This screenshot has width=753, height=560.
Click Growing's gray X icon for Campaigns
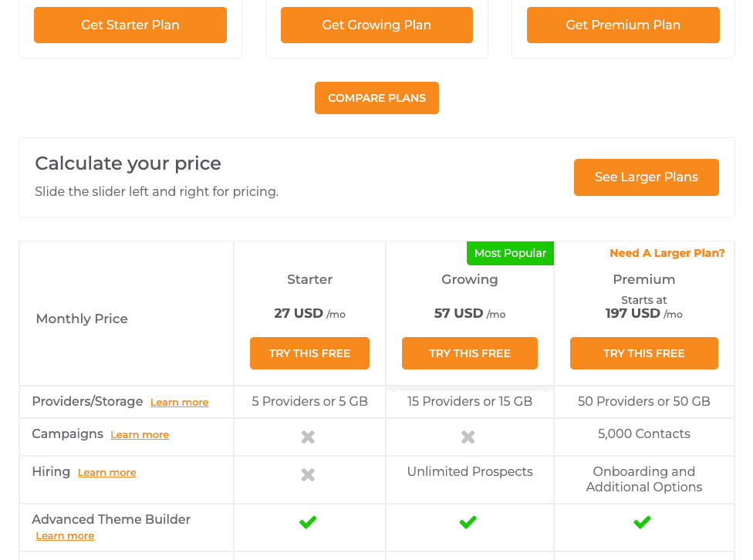pyautogui.click(x=468, y=437)
